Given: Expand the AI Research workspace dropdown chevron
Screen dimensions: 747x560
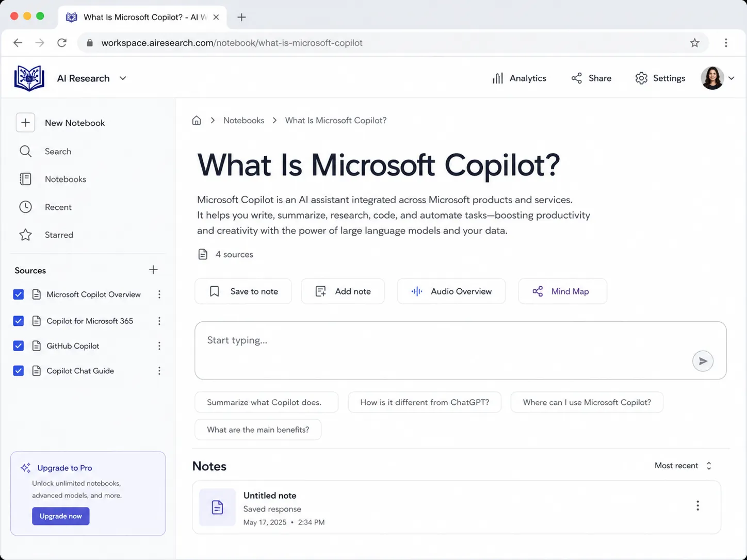Looking at the screenshot, I should pos(123,78).
